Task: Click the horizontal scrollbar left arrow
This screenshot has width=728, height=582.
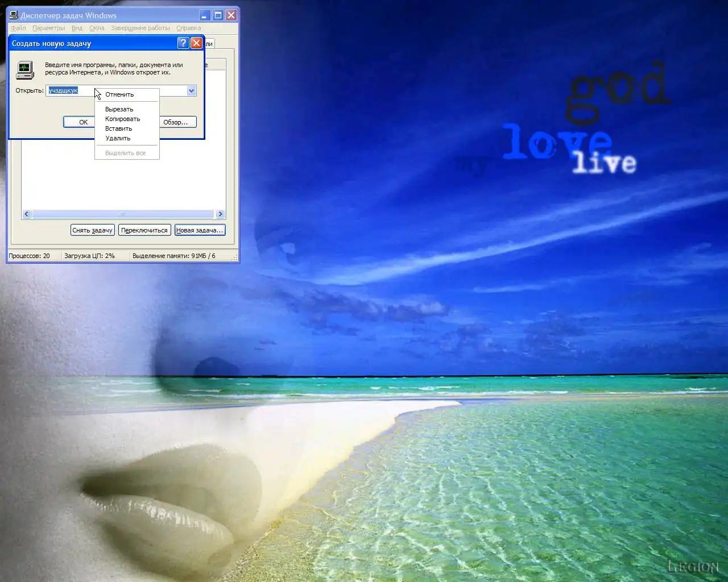Action: pyautogui.click(x=27, y=214)
